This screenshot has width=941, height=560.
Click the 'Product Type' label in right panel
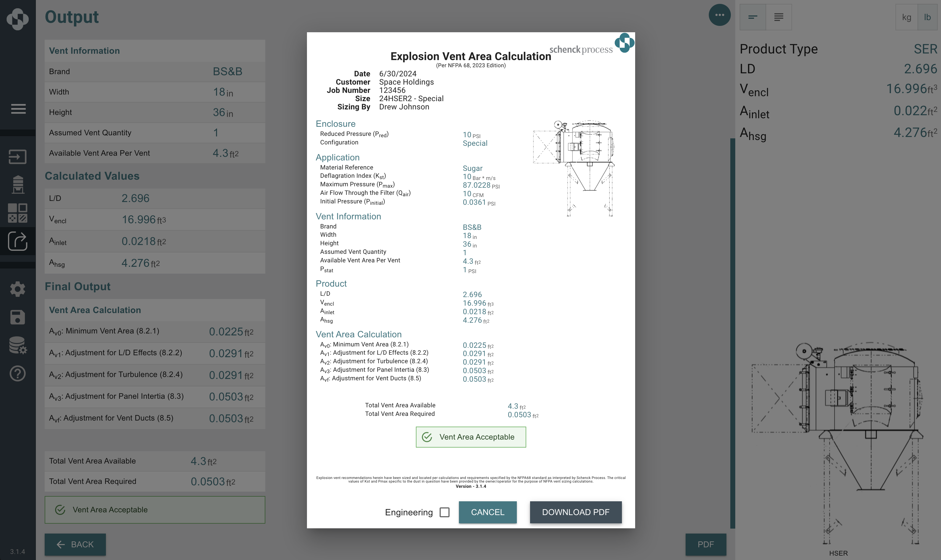click(x=778, y=49)
